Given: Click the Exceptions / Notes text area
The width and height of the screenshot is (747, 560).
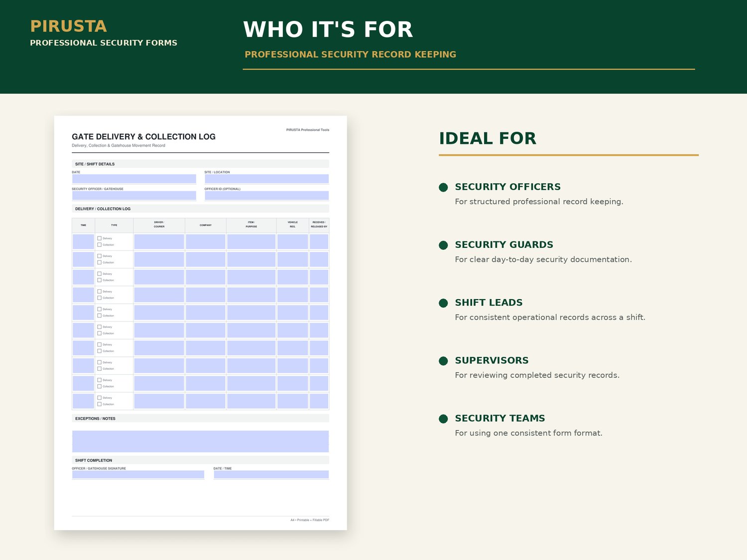Looking at the screenshot, I should pyautogui.click(x=200, y=442).
